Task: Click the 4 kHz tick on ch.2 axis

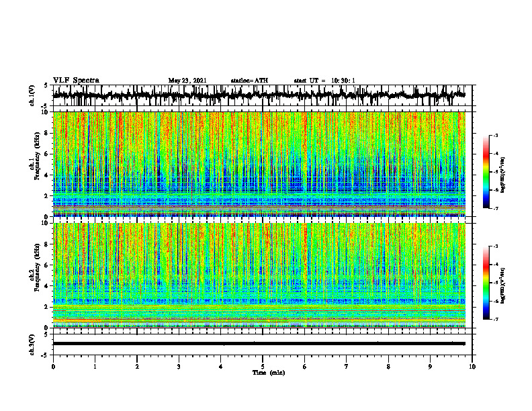Action: pyautogui.click(x=47, y=286)
